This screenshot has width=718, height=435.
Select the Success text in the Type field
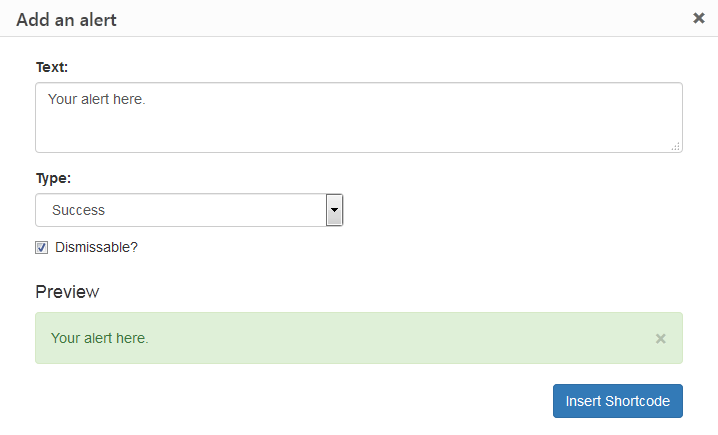click(x=78, y=210)
